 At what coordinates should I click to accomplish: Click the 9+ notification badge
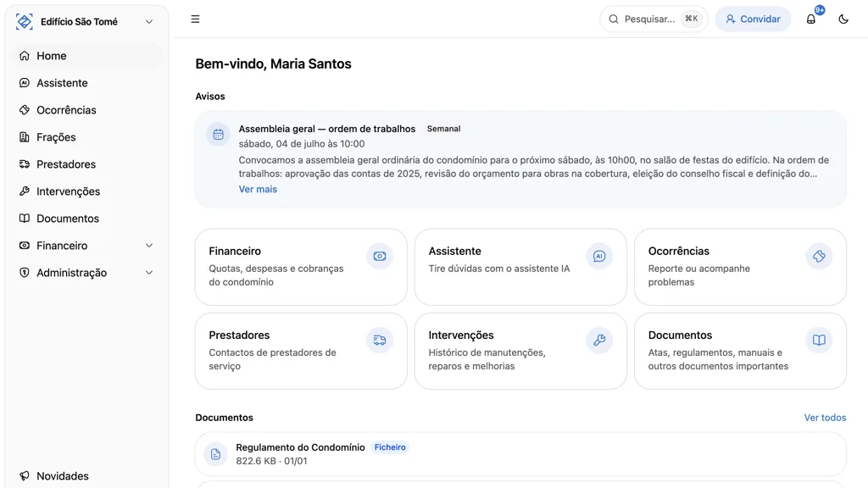pyautogui.click(x=820, y=10)
